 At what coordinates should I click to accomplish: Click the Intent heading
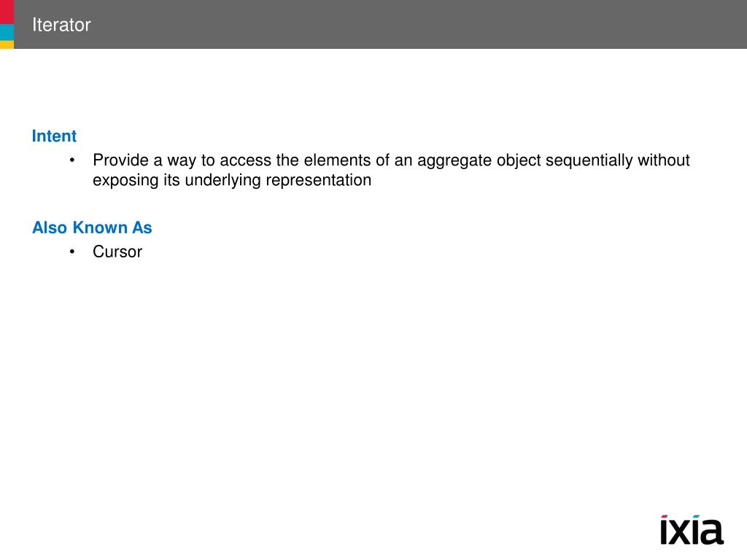[x=54, y=136]
